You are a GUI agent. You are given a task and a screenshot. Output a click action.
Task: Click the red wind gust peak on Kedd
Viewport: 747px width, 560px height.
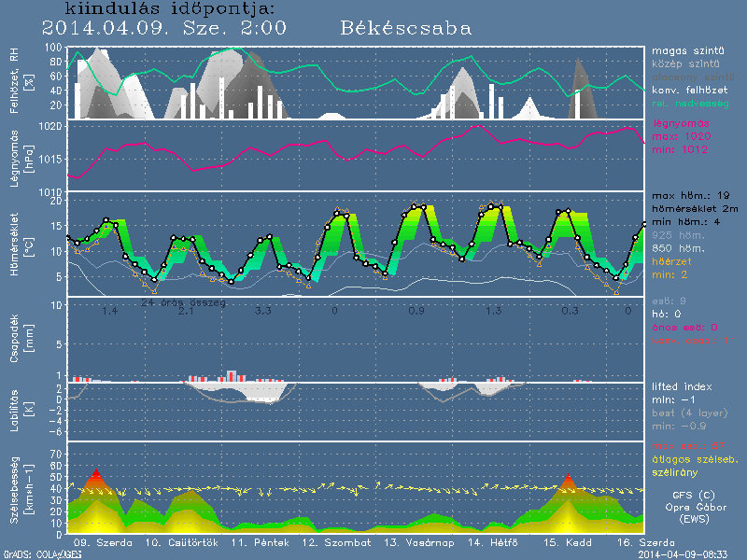(x=569, y=481)
